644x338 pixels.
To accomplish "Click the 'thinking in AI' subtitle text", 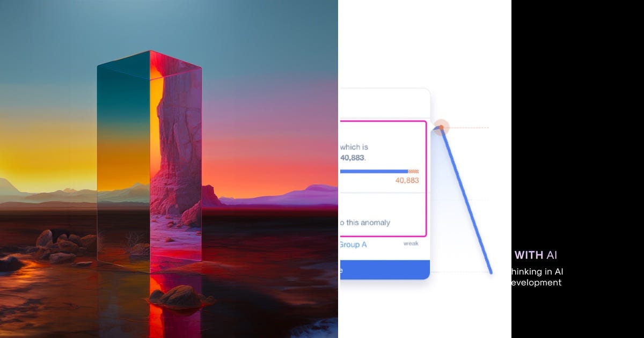I will pos(536,271).
